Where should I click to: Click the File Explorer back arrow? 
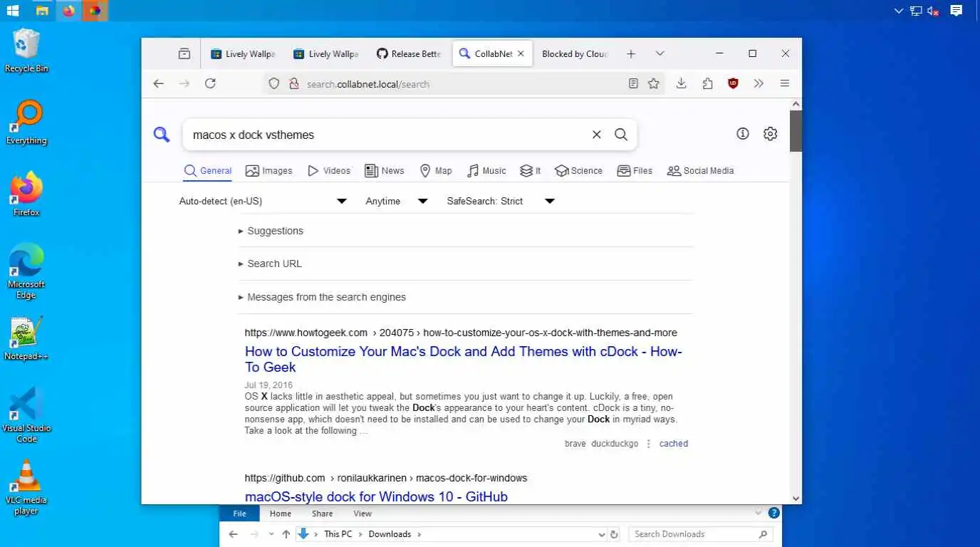click(233, 534)
